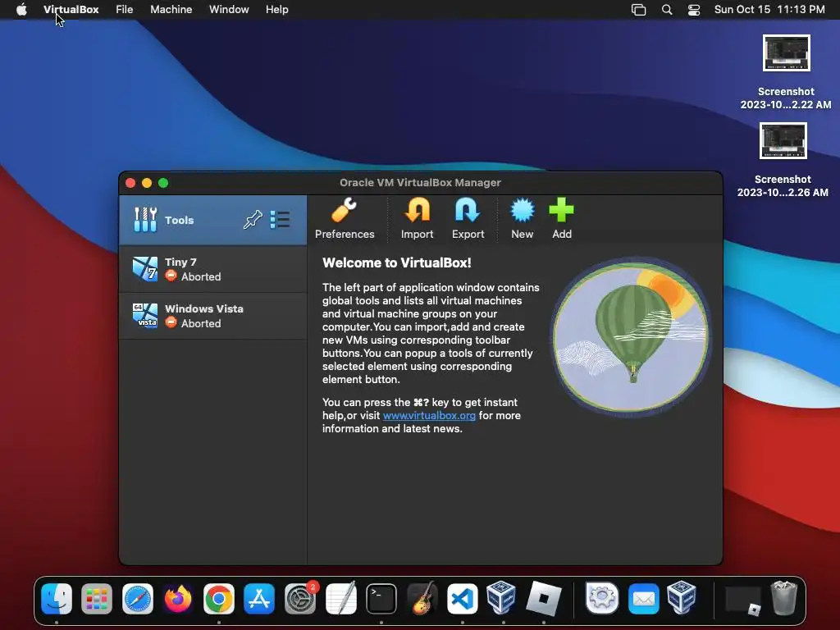Click the date and time clock

[x=769, y=10]
